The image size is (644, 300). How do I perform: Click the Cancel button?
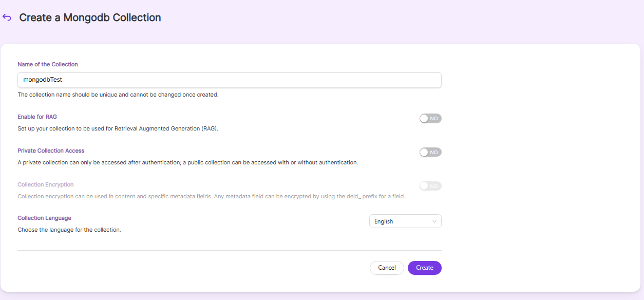[387, 268]
